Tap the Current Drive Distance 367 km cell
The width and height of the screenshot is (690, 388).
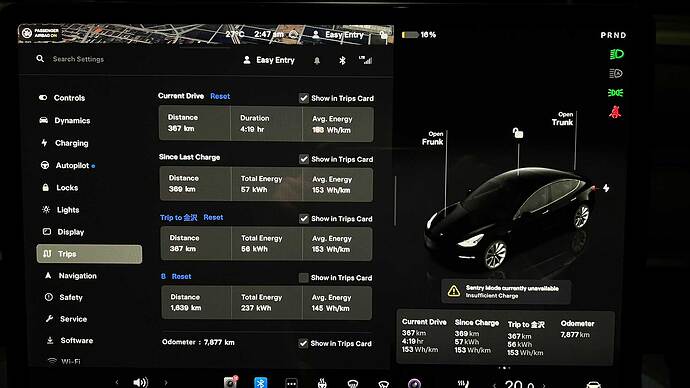coord(195,123)
